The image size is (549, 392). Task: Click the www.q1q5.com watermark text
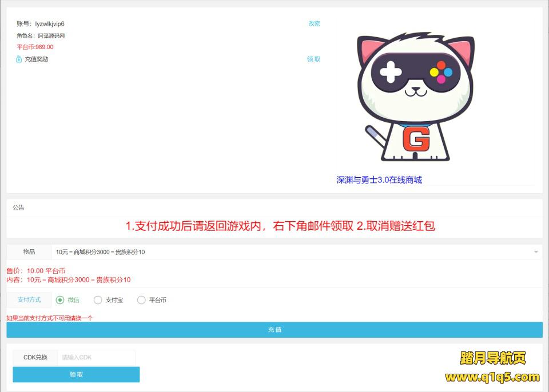coord(492,377)
